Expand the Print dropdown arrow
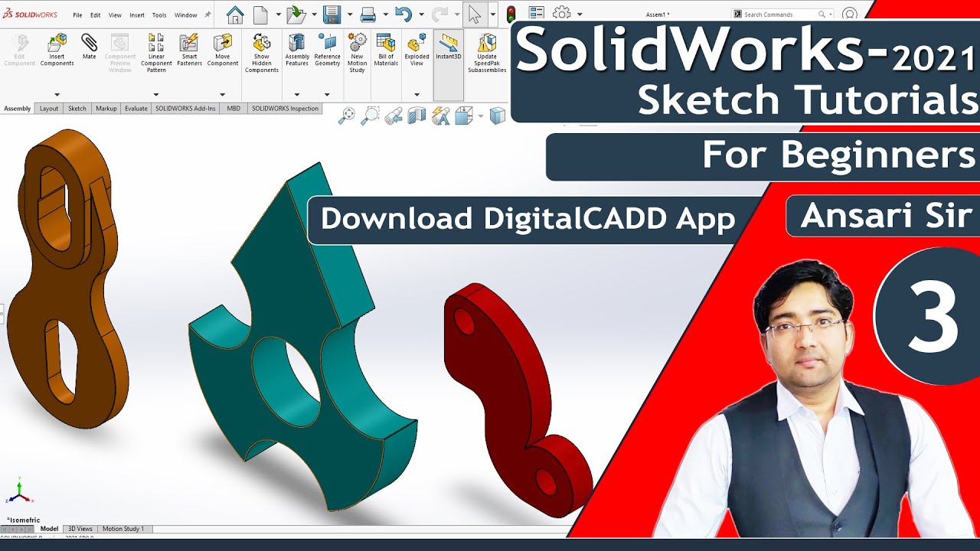Viewport: 980px width, 551px height. coord(385,15)
